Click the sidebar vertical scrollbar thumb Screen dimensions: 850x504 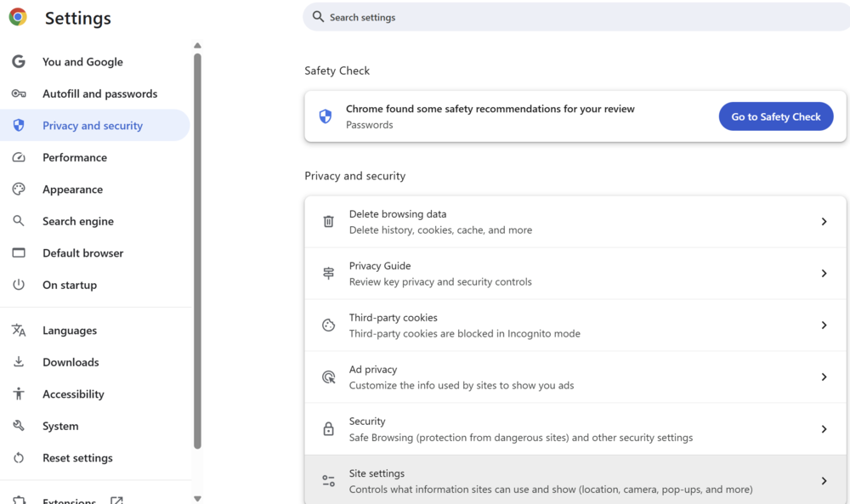(x=197, y=251)
